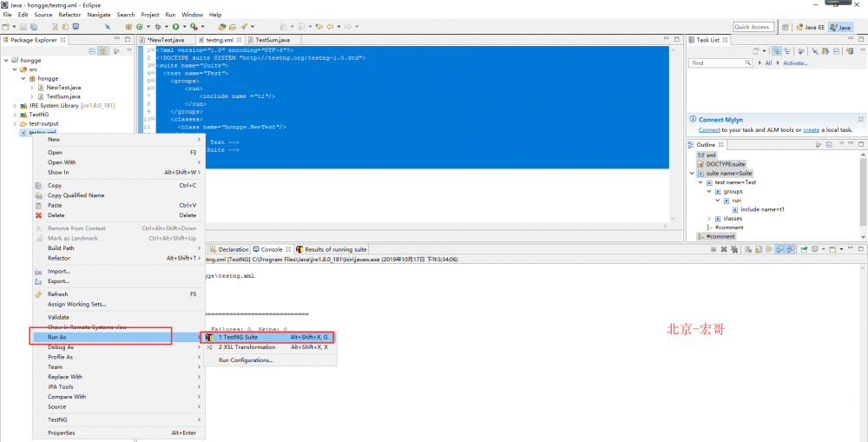Click the Debug bug icon in toolbar
868x442 pixels.
[x=158, y=26]
